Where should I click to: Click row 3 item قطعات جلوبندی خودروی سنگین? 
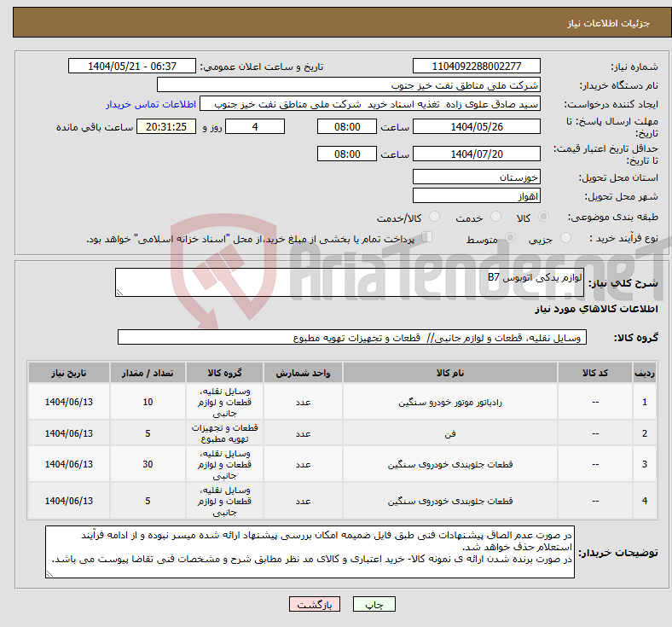pyautogui.click(x=450, y=464)
